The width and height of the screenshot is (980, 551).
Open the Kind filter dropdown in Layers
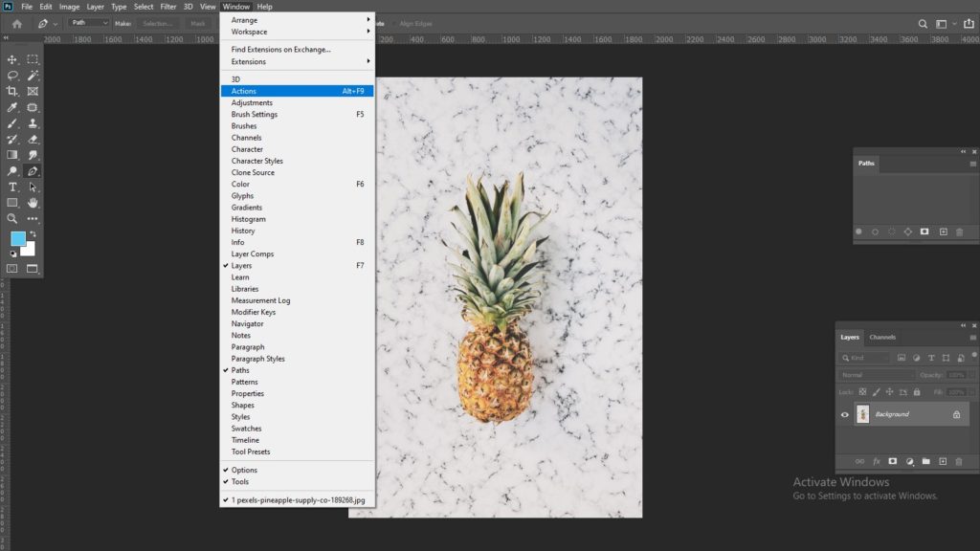coord(865,358)
